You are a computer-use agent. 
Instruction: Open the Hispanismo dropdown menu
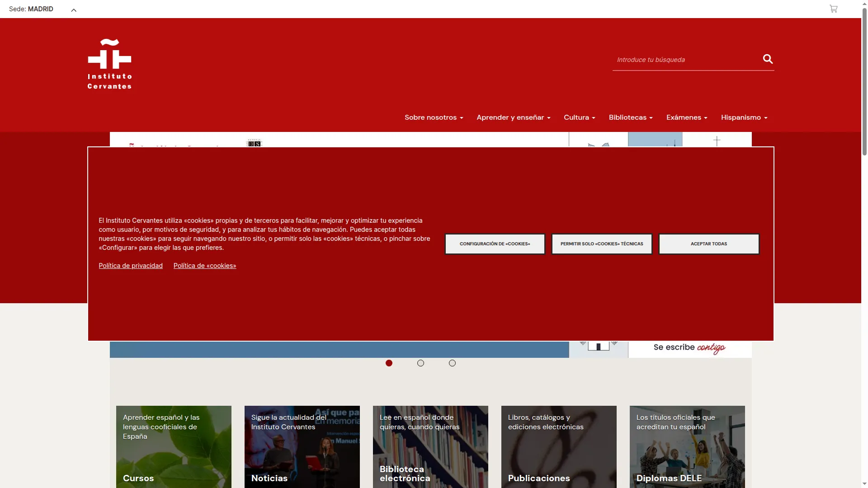coord(744,117)
